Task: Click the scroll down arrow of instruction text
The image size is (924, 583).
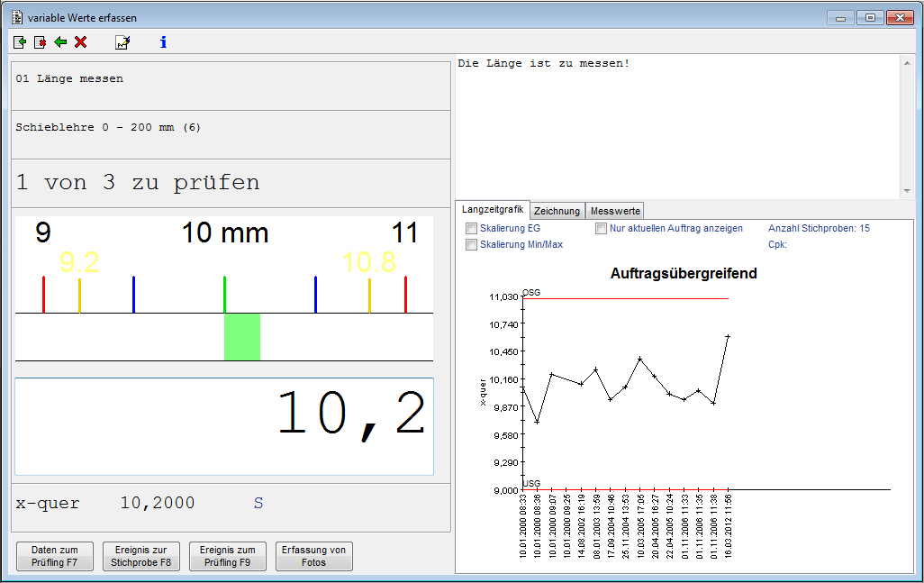Action: click(907, 191)
